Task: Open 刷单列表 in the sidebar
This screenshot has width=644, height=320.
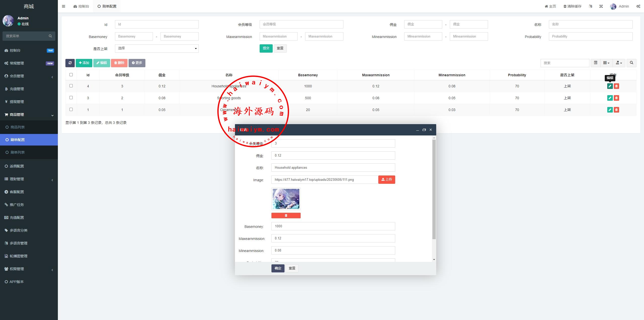Action: pyautogui.click(x=18, y=152)
